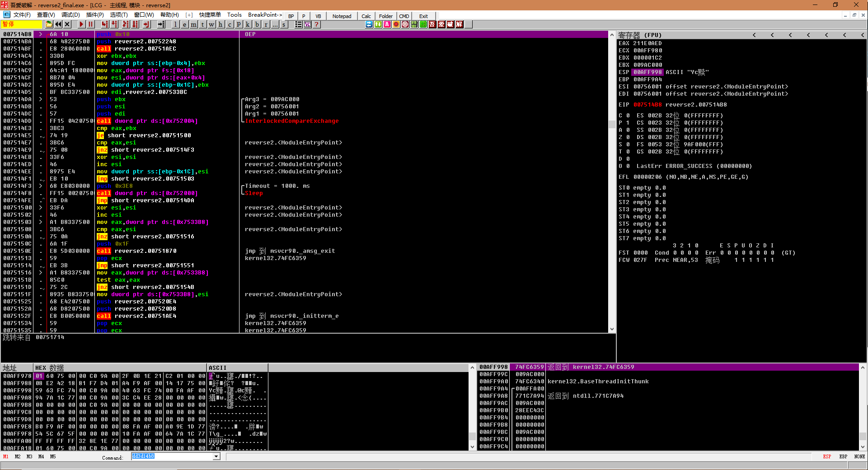Click the VB button
Image resolution: width=868 pixels, height=470 pixels.
[318, 16]
